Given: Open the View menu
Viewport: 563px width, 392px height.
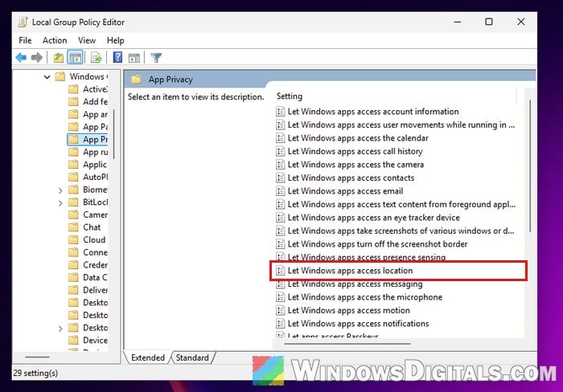Looking at the screenshot, I should click(87, 40).
